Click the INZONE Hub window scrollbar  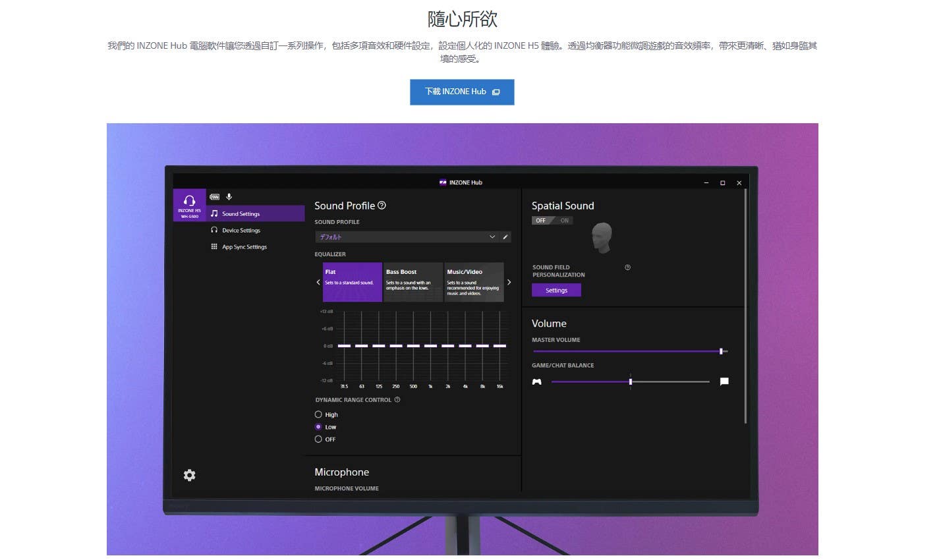click(x=745, y=307)
